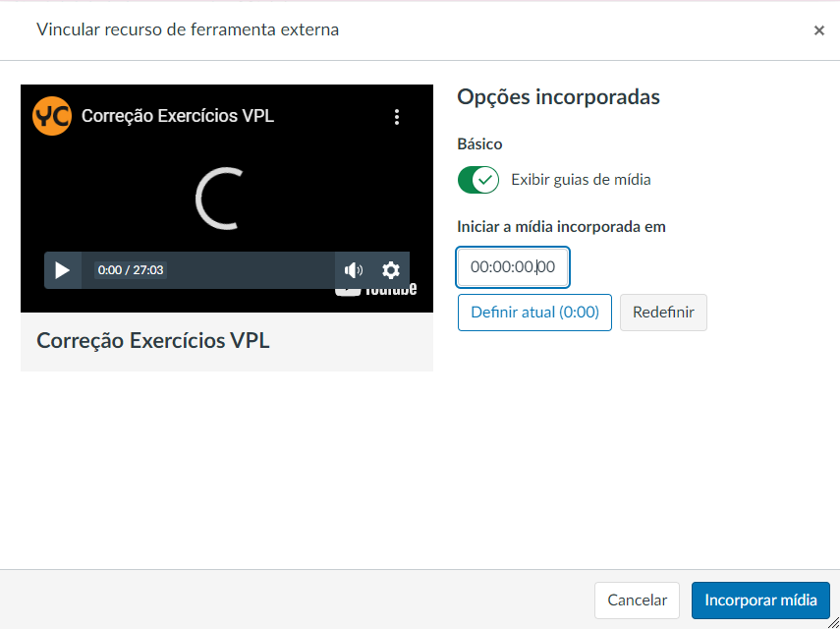
Task: Close the external tool dialog
Action: (x=818, y=30)
